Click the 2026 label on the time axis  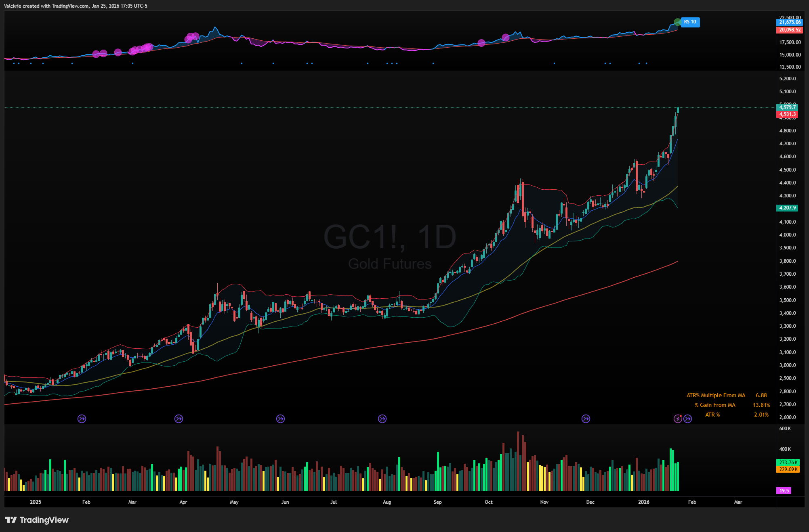[x=644, y=502]
